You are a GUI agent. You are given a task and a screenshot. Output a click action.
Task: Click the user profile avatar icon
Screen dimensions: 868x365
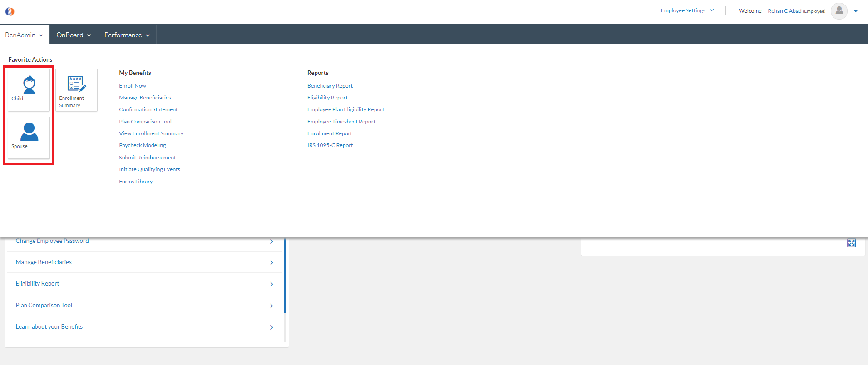coord(838,11)
